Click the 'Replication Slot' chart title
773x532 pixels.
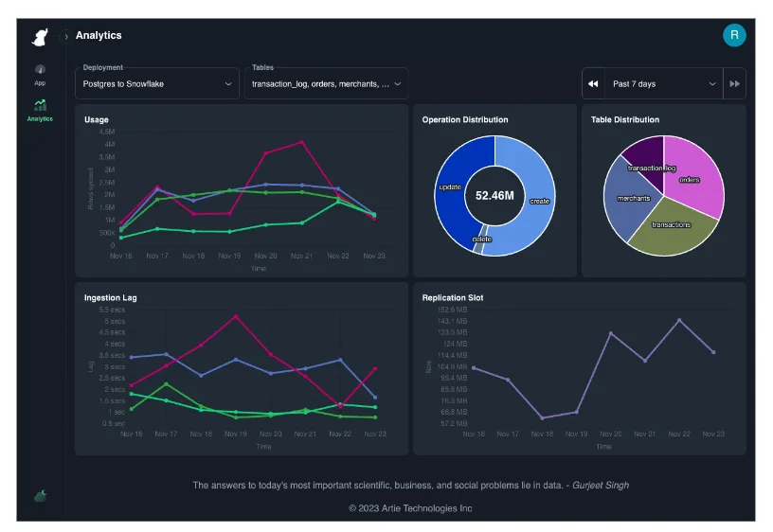pyautogui.click(x=453, y=298)
